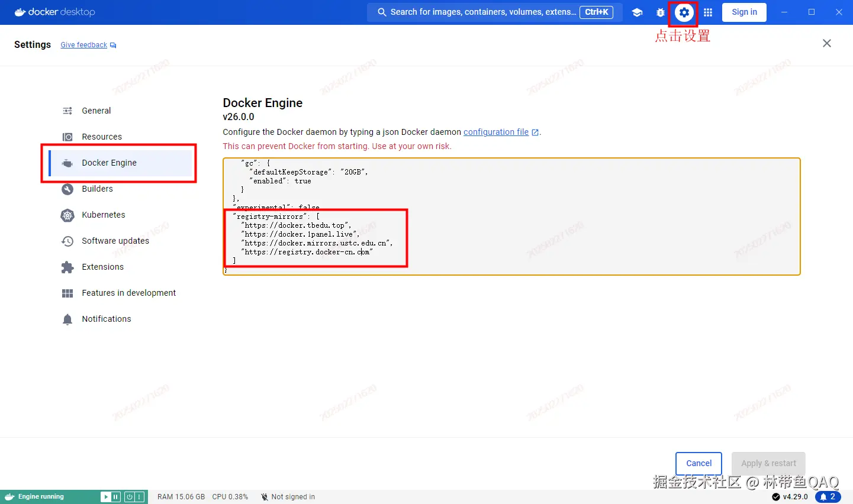Click the Ctrl+K shortcut badge

(x=597, y=12)
